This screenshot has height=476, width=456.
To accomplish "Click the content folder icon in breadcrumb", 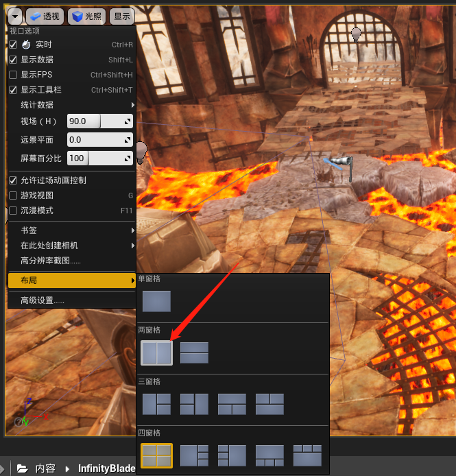I will (22, 468).
